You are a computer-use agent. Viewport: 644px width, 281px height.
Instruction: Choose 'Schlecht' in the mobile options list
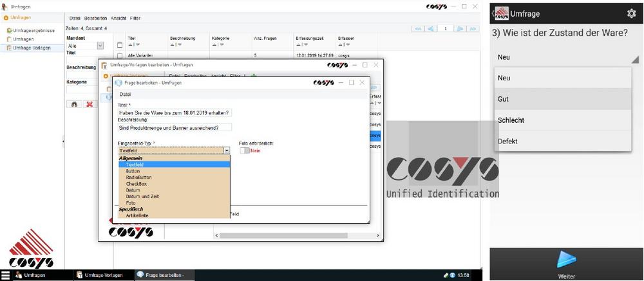click(511, 120)
